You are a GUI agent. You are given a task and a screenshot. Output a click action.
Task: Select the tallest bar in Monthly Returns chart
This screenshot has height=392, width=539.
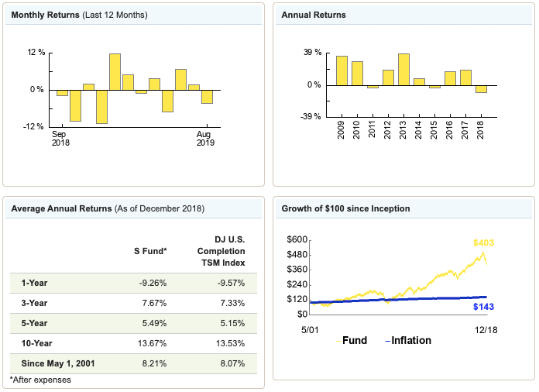[115, 71]
